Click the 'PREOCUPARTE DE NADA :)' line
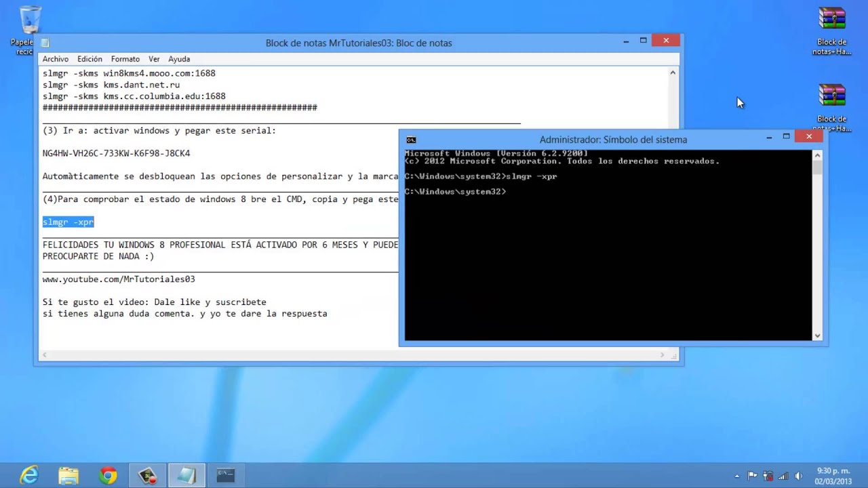 click(x=98, y=256)
